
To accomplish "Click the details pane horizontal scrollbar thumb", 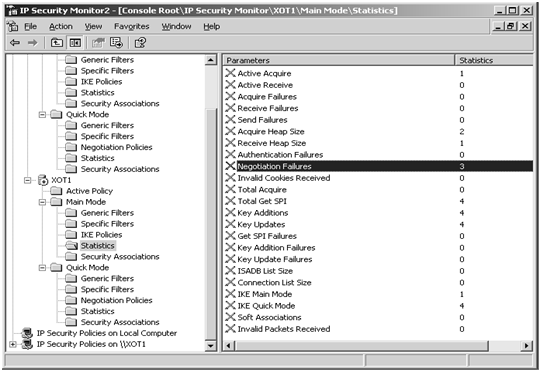I will pyautogui.click(x=362, y=345).
